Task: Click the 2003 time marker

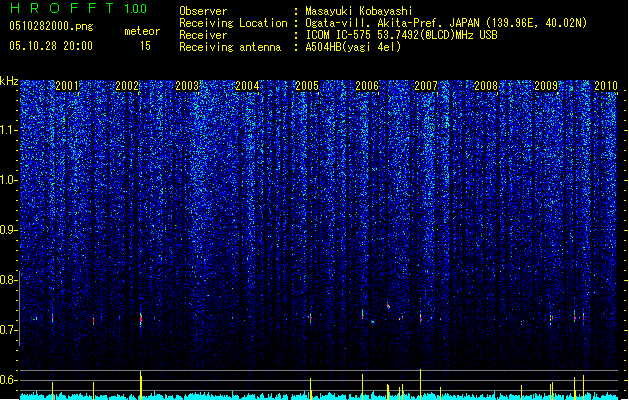Action: click(x=187, y=86)
